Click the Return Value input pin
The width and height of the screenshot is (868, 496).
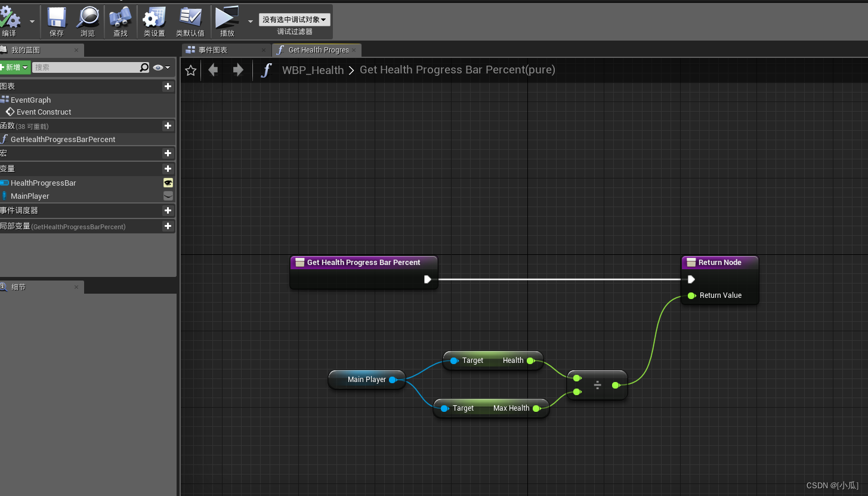[x=691, y=295]
